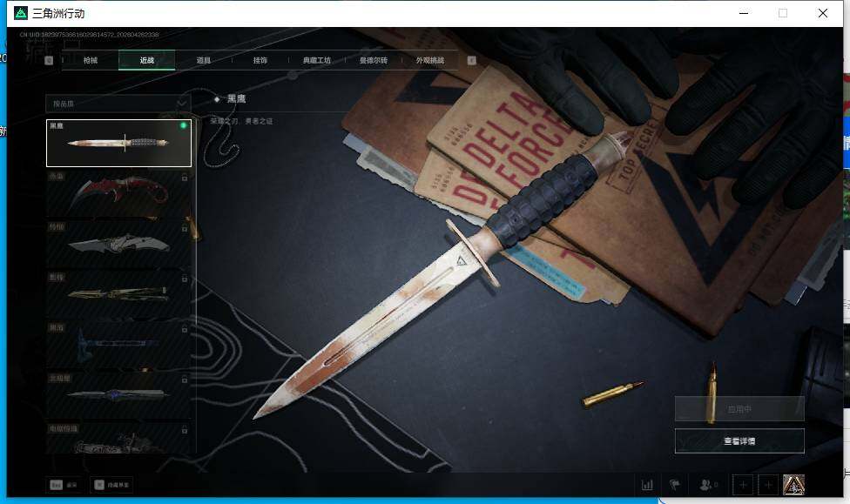Close the 三角洲行动 window
Screen dimensions: 850x504
(823, 13)
